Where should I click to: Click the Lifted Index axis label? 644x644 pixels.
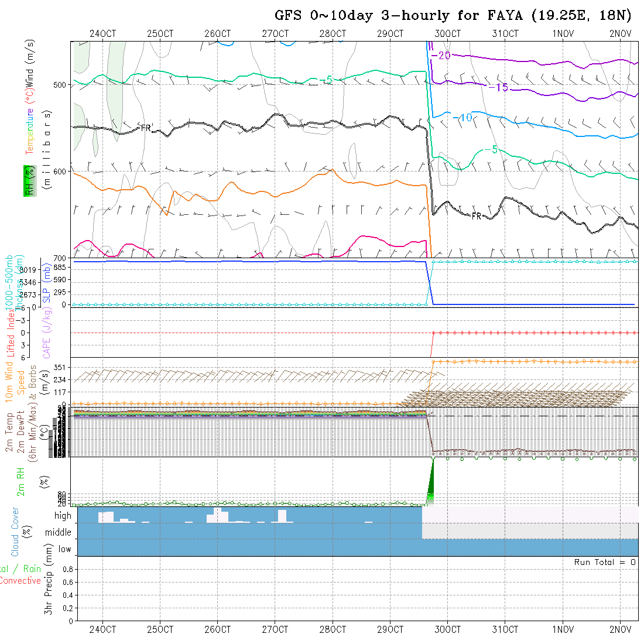[x=11, y=333]
